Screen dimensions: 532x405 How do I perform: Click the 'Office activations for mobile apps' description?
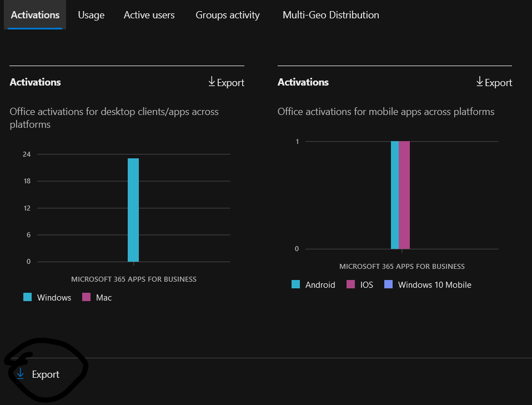[x=386, y=112]
